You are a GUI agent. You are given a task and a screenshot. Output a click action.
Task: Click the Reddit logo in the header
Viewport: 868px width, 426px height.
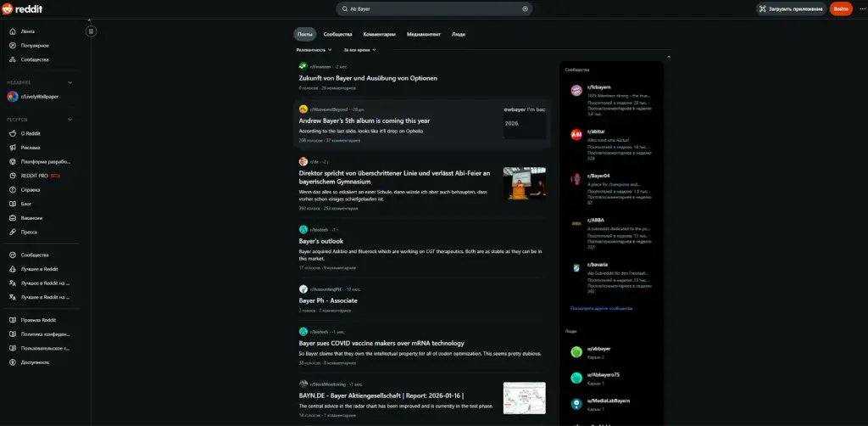coord(22,8)
